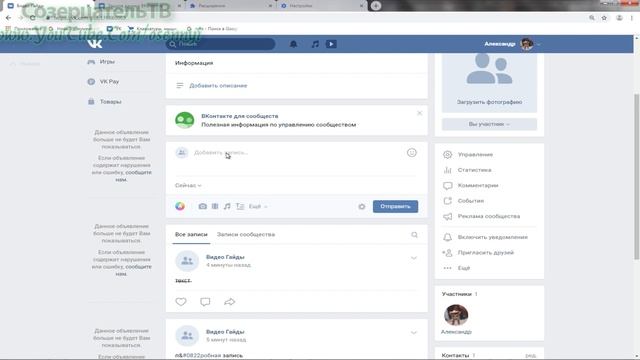
Task: Expand menu of post from 5 минут назад
Action: pyautogui.click(x=413, y=333)
